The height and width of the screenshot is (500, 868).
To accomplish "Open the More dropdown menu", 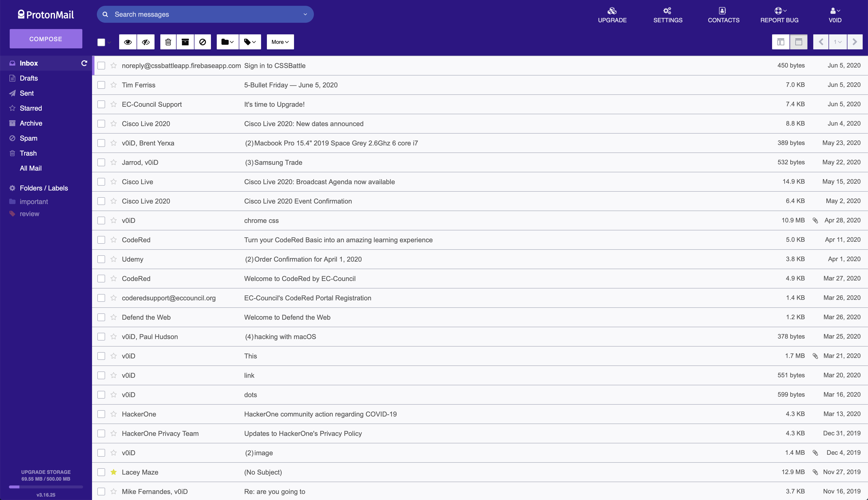I will point(280,42).
